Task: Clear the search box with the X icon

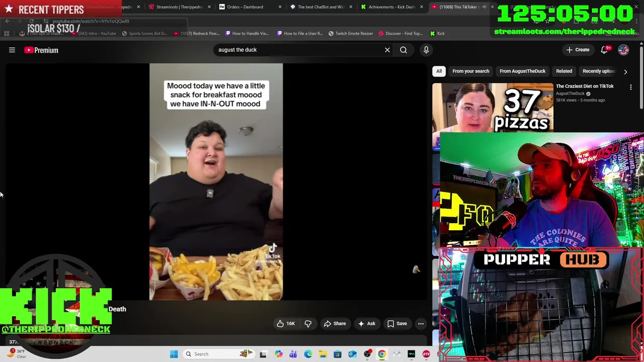Action: (387, 50)
